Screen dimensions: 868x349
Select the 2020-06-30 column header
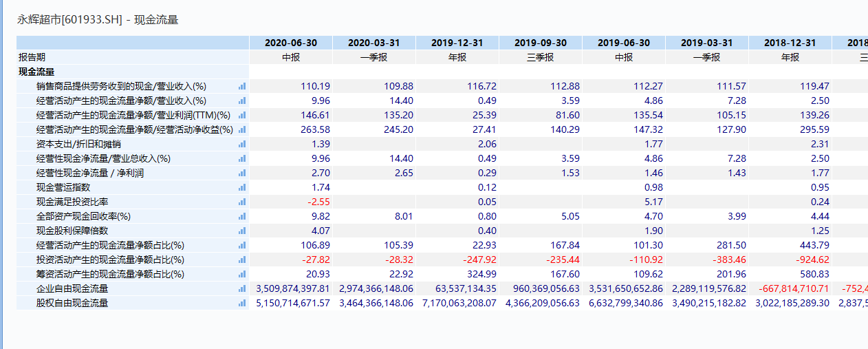pos(291,43)
